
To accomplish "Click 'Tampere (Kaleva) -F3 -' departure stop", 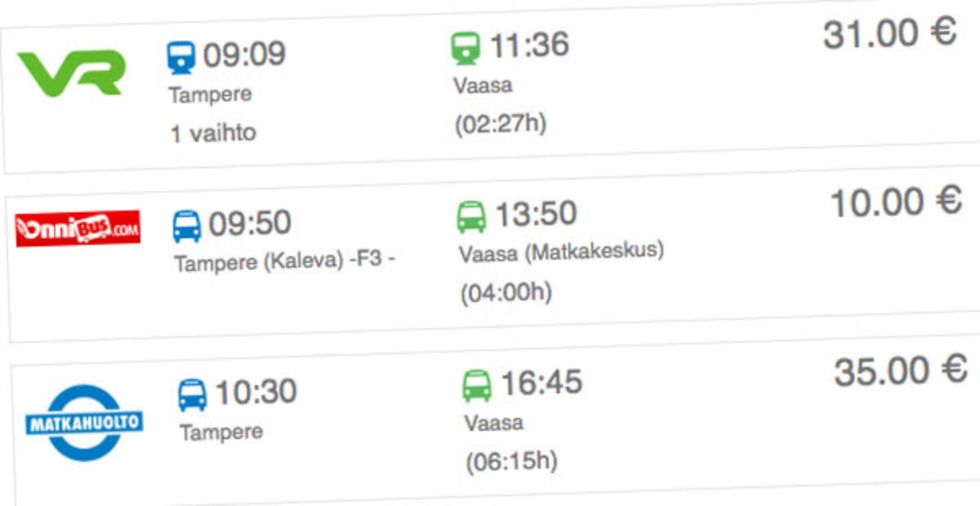I will pos(285,261).
